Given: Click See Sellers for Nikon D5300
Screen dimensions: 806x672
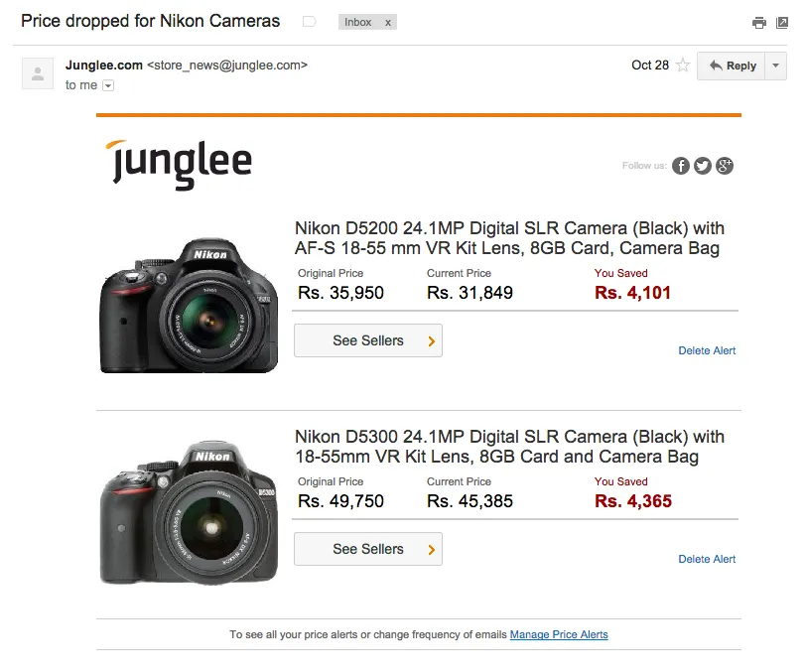Looking at the screenshot, I should click(368, 549).
